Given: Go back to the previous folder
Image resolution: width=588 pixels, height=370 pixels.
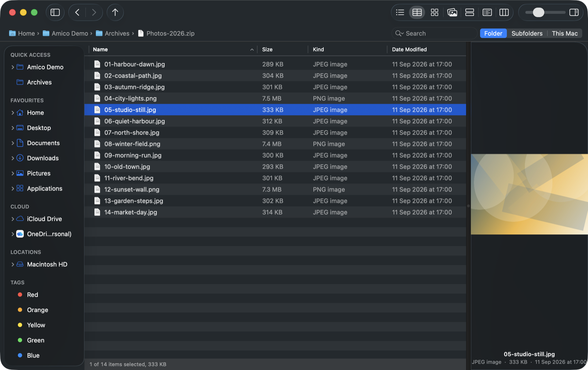Looking at the screenshot, I should coord(77,13).
